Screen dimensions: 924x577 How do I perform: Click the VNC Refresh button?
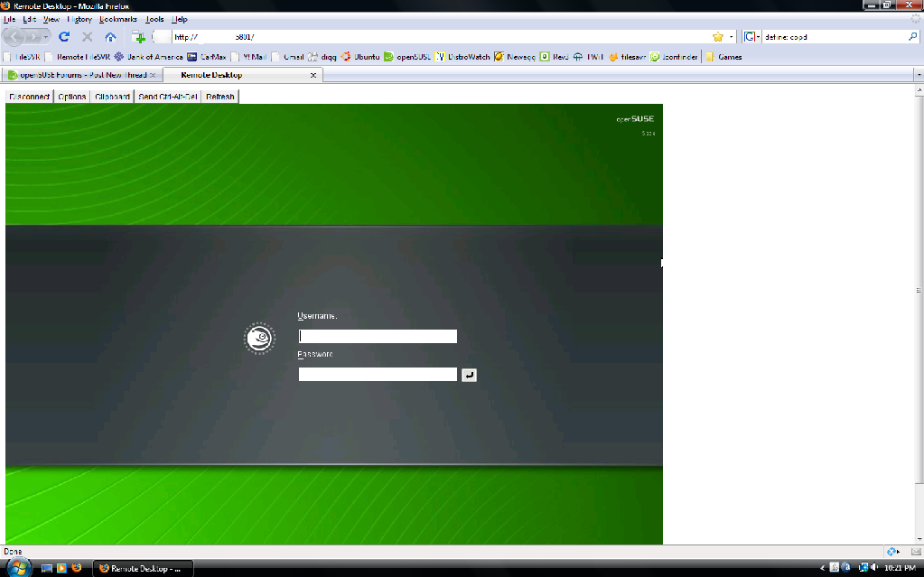click(219, 97)
